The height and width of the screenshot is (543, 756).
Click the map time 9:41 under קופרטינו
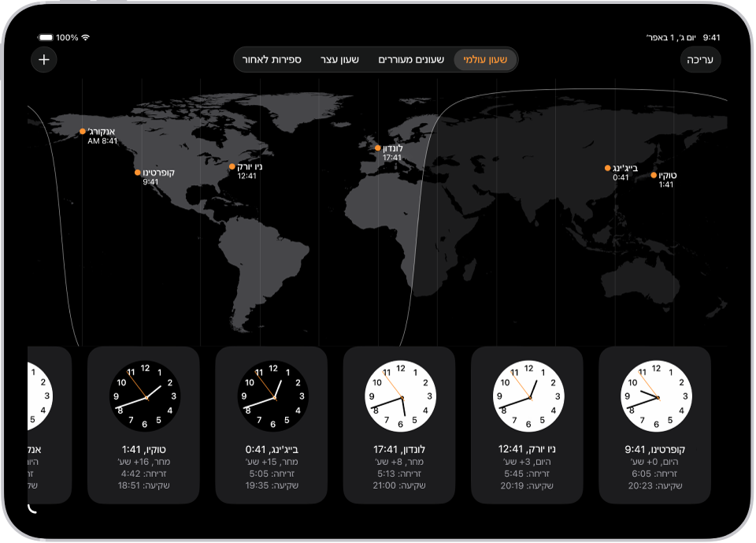pos(150,182)
